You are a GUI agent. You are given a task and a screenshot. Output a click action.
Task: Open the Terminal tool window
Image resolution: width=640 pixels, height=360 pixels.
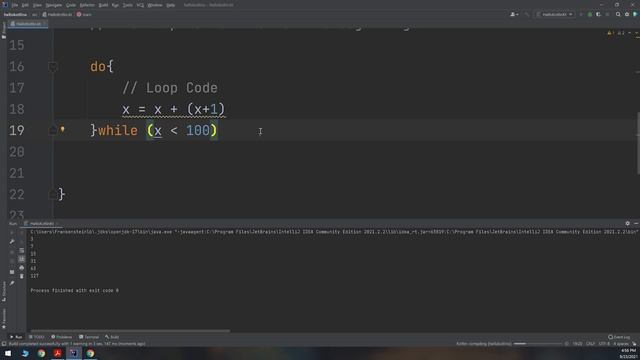pos(89,337)
